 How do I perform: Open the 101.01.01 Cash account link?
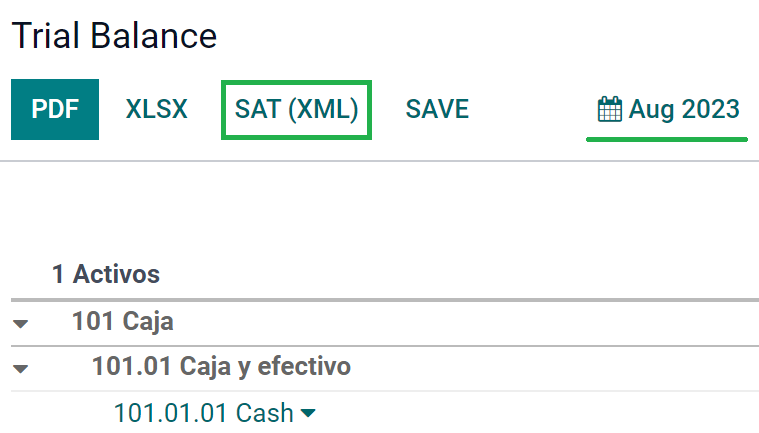204,412
